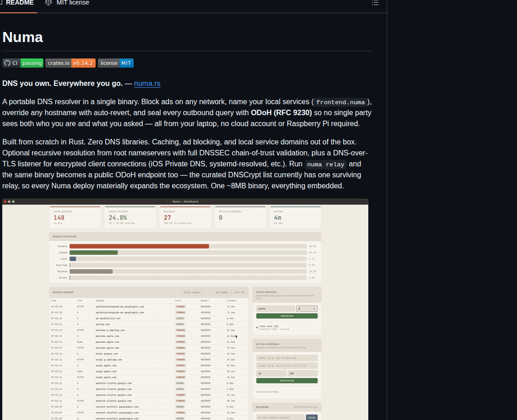
Task: Click the Recent Queries panel header
Action: (x=149, y=292)
